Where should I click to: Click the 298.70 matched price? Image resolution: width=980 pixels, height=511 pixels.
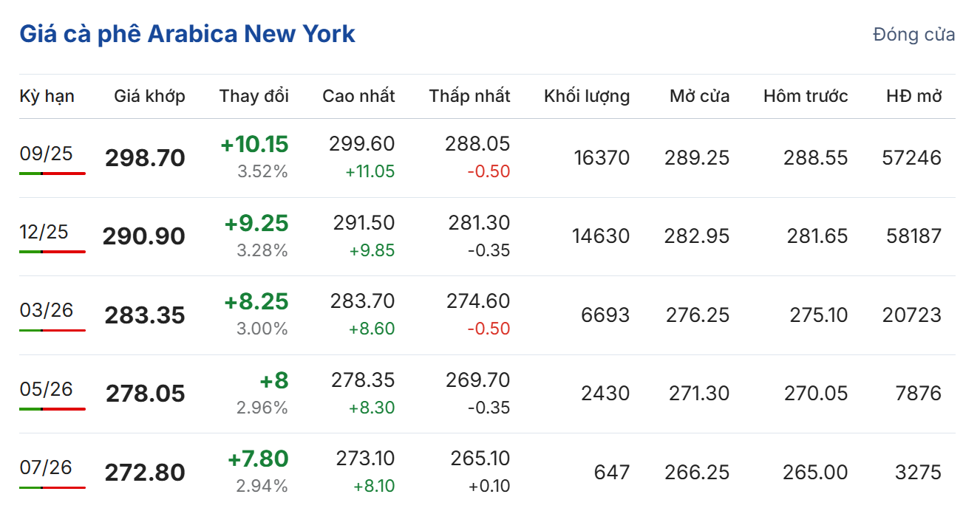(145, 158)
